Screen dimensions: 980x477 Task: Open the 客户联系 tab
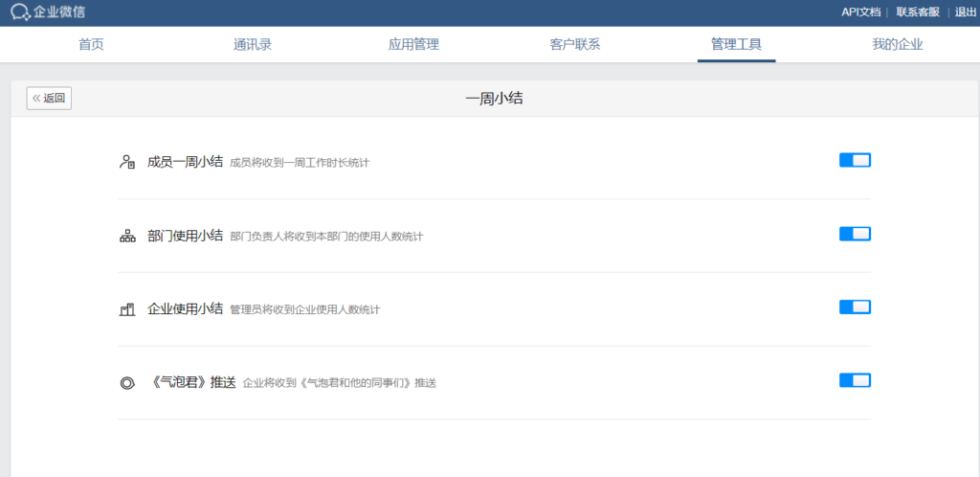(575, 44)
